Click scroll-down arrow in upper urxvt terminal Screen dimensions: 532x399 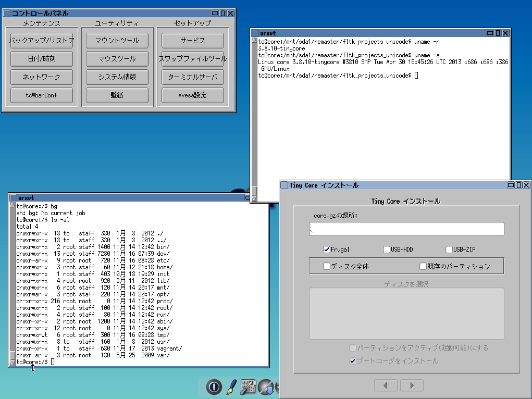[x=254, y=198]
